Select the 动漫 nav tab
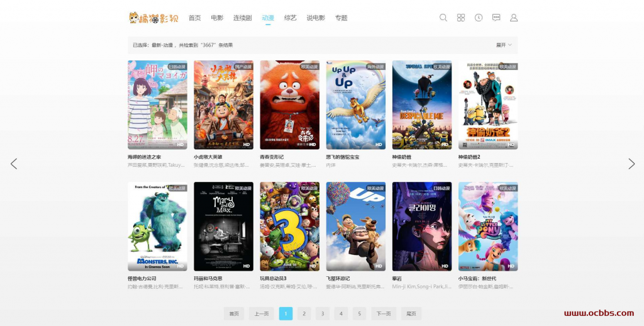 click(x=268, y=18)
